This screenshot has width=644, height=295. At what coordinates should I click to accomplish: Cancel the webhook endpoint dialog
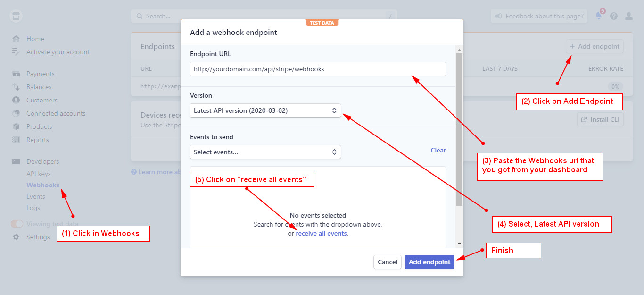[387, 262]
